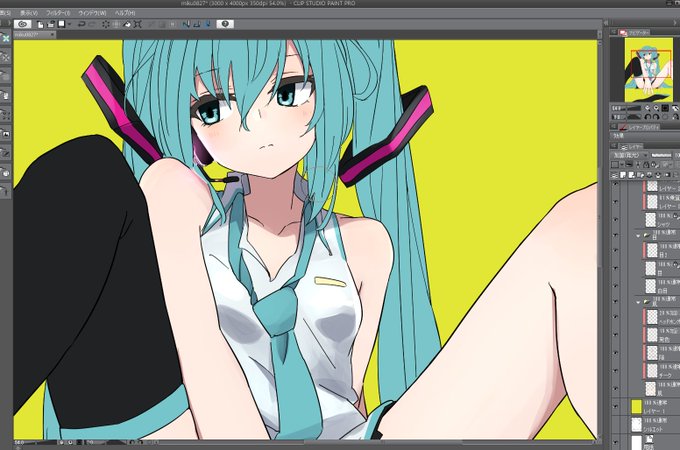
Task: Click the New raster layer icon in Layers panel
Action: pos(623,175)
